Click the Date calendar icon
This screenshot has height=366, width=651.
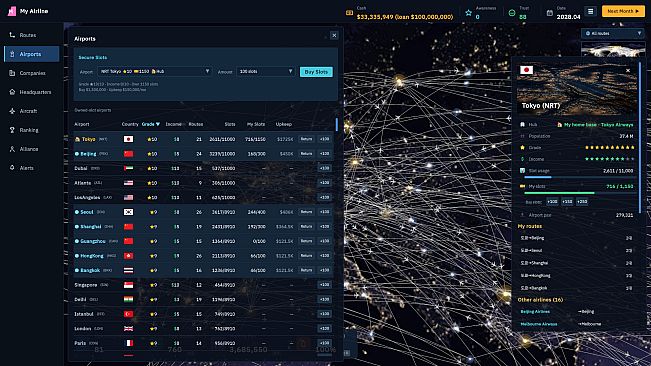550,13
